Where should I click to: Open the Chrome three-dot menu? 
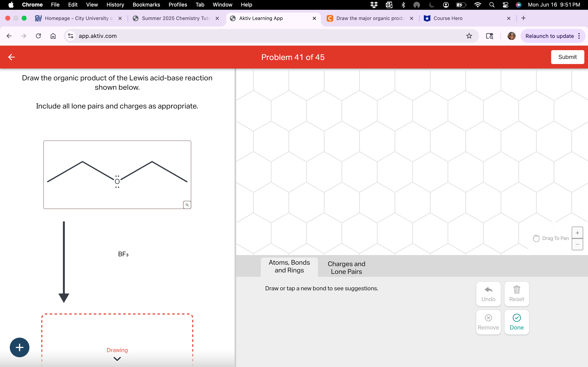click(x=579, y=36)
